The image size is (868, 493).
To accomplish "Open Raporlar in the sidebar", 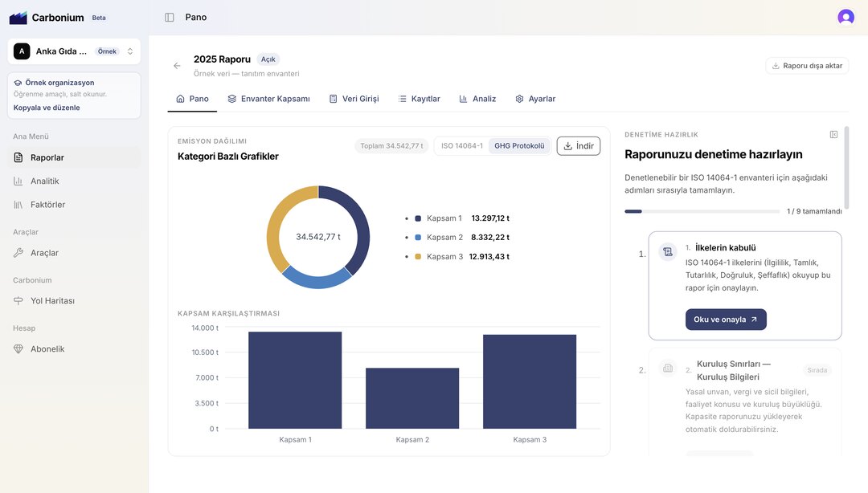I will [x=74, y=157].
